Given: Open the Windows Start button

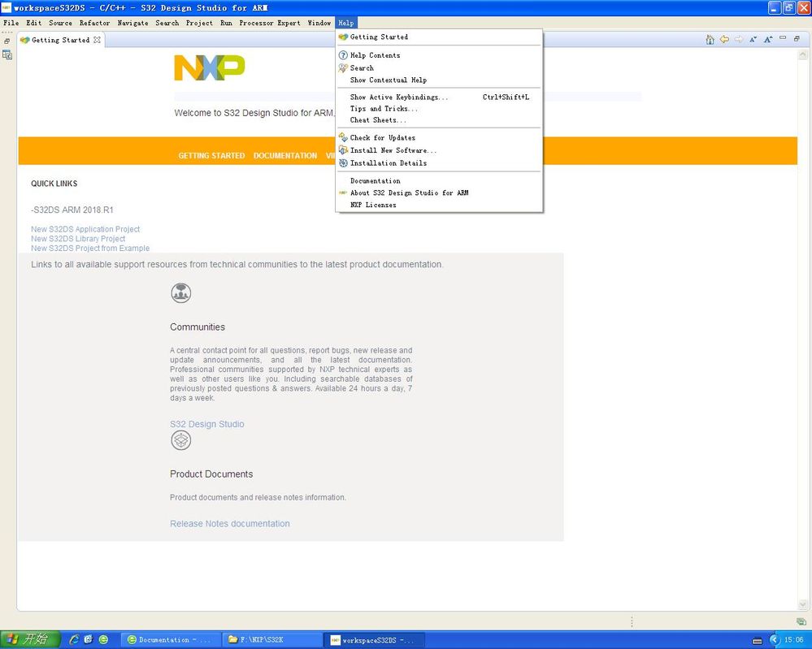Looking at the screenshot, I should tap(30, 640).
